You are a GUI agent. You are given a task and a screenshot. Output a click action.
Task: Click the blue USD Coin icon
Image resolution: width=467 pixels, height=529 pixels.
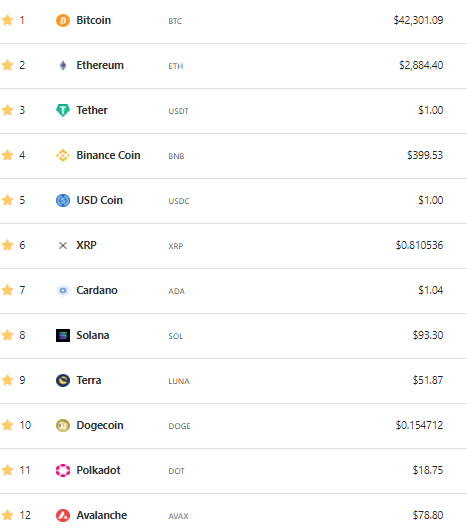63,200
